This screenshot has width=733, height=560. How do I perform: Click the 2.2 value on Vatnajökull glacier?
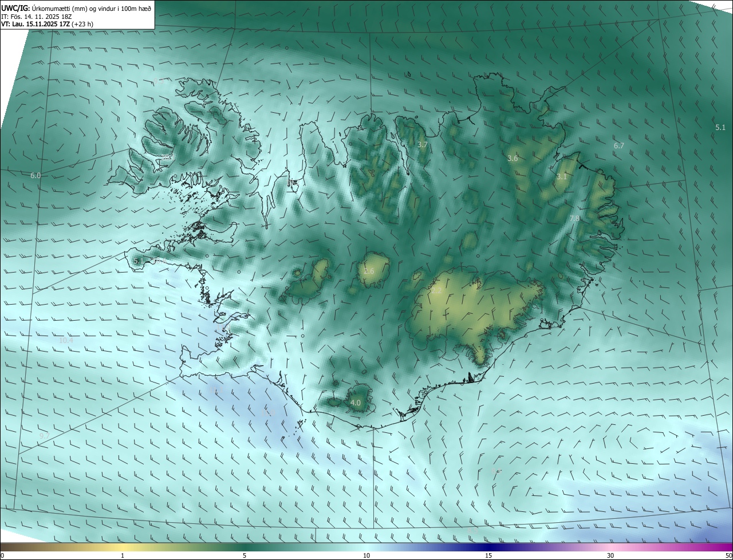[x=436, y=291]
